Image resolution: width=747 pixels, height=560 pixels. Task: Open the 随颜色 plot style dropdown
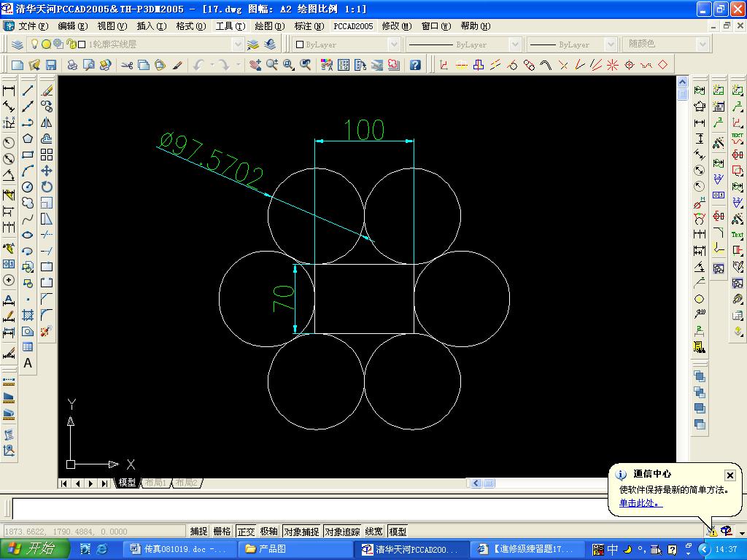(x=703, y=44)
